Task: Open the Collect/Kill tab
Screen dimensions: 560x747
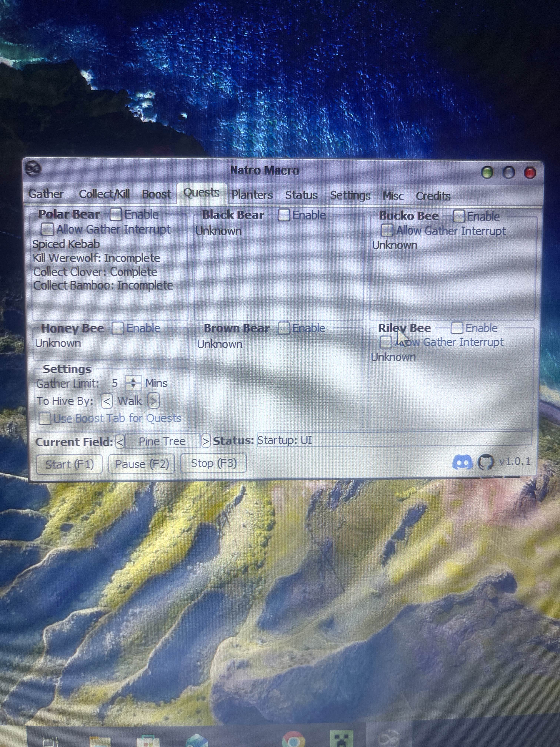Action: pyautogui.click(x=104, y=194)
